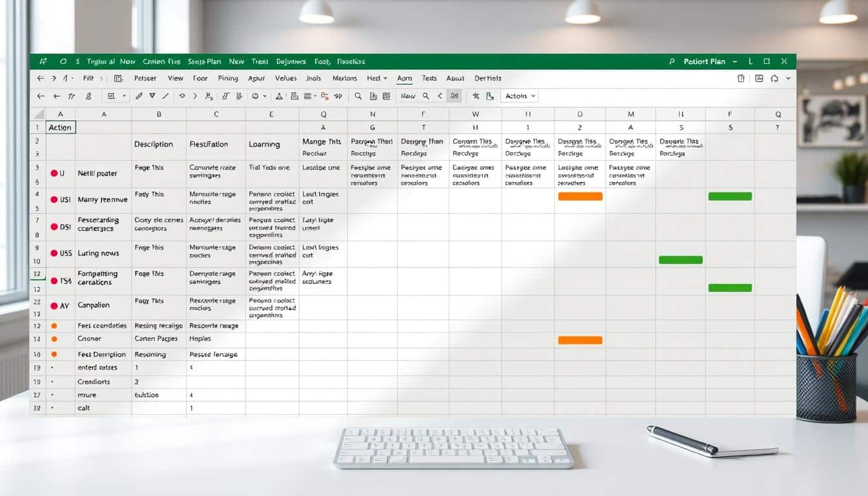868x496 pixels.
Task: Select the Fest Dcription cell
Action: [102, 354]
